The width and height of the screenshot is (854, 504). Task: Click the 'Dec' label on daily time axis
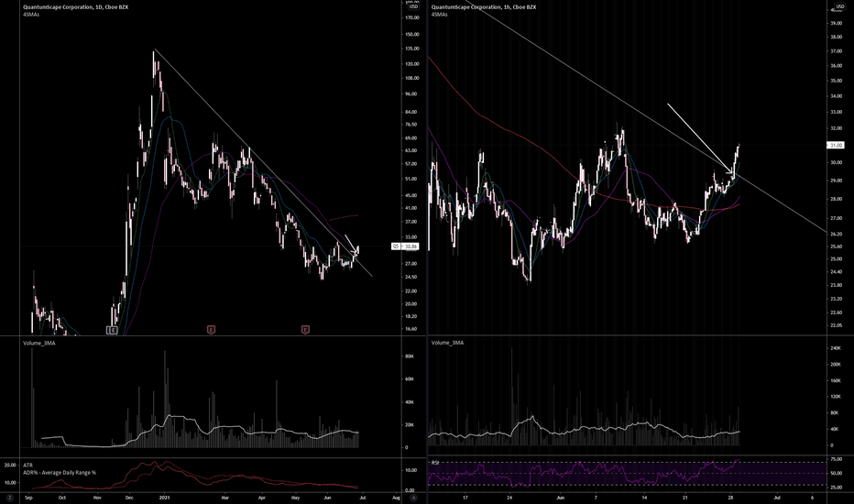[129, 498]
